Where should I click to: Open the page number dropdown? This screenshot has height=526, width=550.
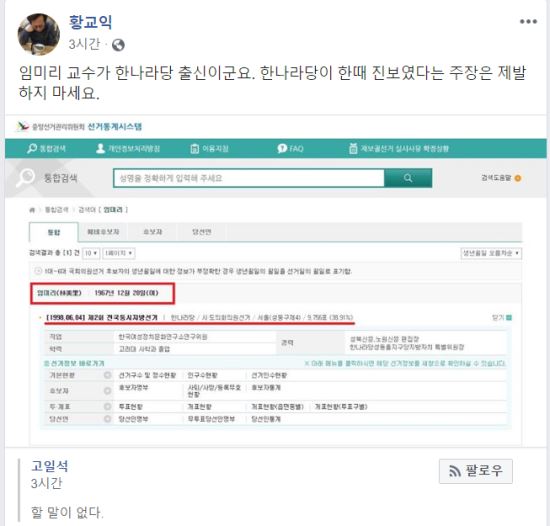pos(119,253)
